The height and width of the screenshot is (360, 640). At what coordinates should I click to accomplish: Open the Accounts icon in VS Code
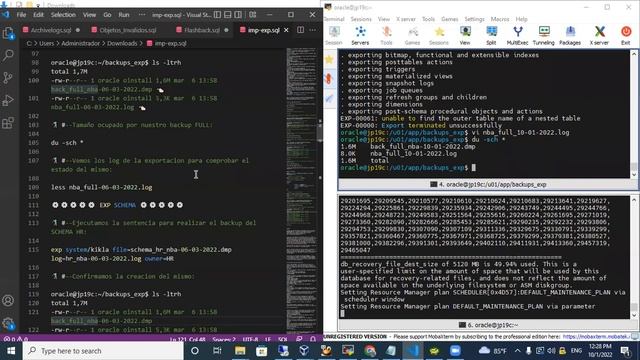tap(8, 301)
